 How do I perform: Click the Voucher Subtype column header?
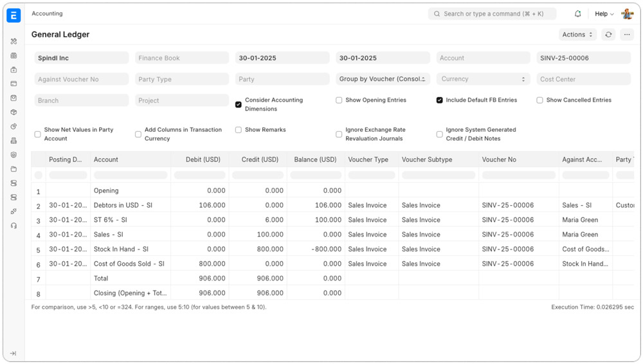[438, 159]
